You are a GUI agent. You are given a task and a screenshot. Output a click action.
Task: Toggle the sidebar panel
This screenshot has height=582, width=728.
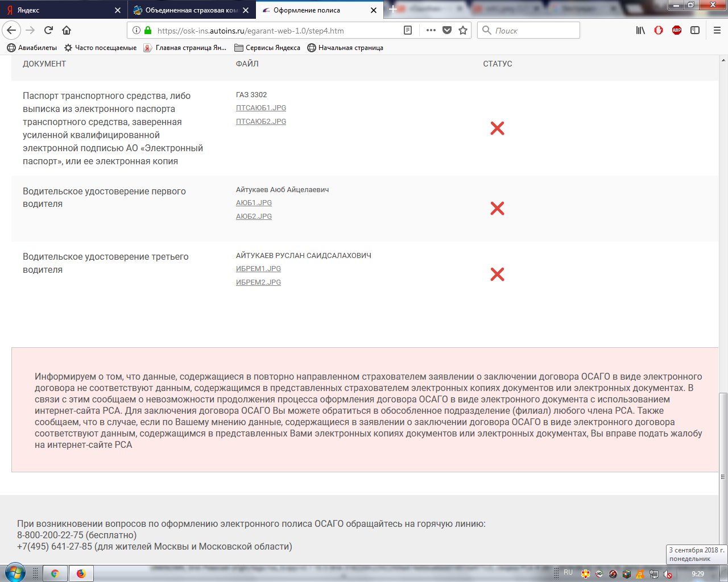[695, 30]
